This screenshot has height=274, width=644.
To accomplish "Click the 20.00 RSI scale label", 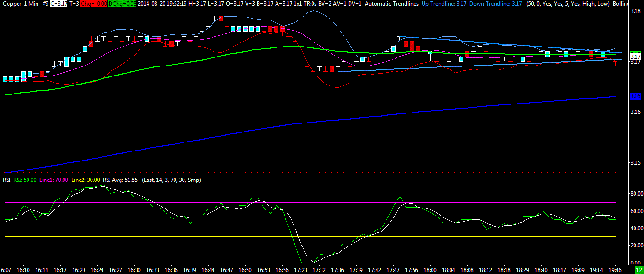I will [635, 245].
